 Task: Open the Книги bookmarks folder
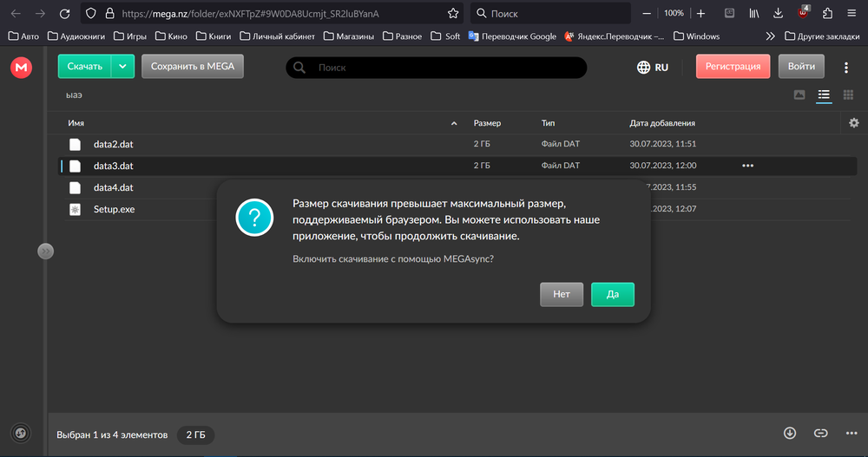pos(213,36)
